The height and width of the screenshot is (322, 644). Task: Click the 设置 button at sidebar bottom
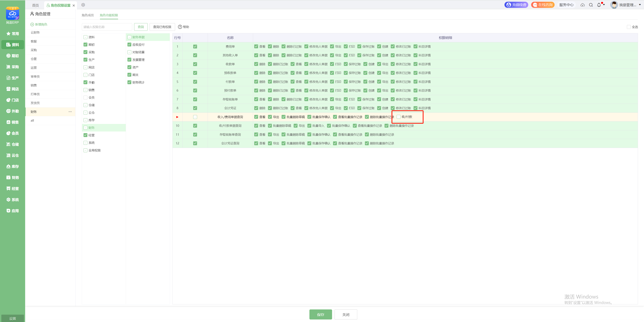pos(13,318)
